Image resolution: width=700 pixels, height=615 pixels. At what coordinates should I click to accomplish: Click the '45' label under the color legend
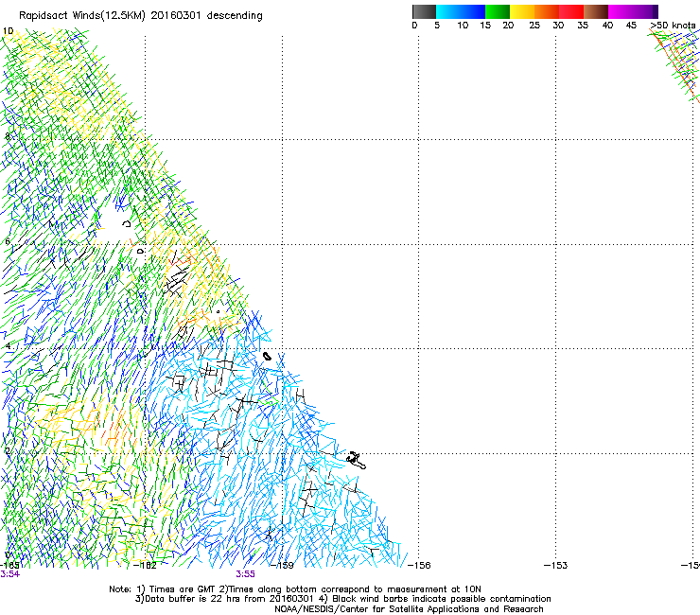click(631, 26)
